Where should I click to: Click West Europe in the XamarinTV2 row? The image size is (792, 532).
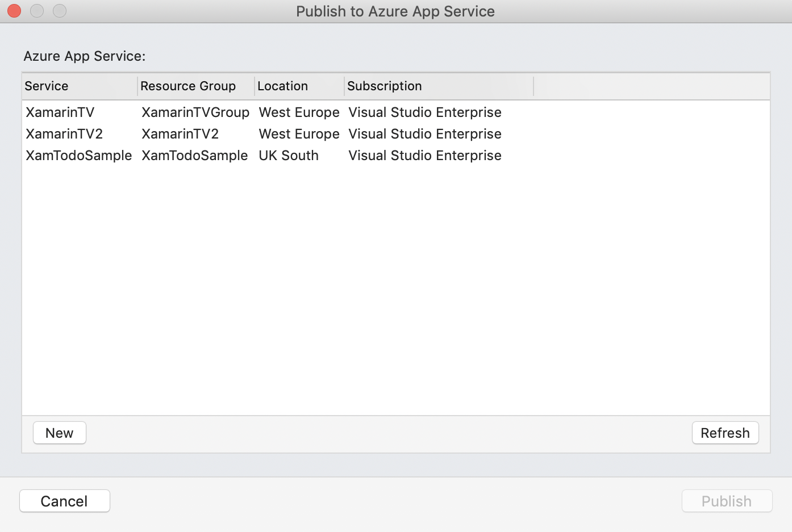click(x=299, y=134)
